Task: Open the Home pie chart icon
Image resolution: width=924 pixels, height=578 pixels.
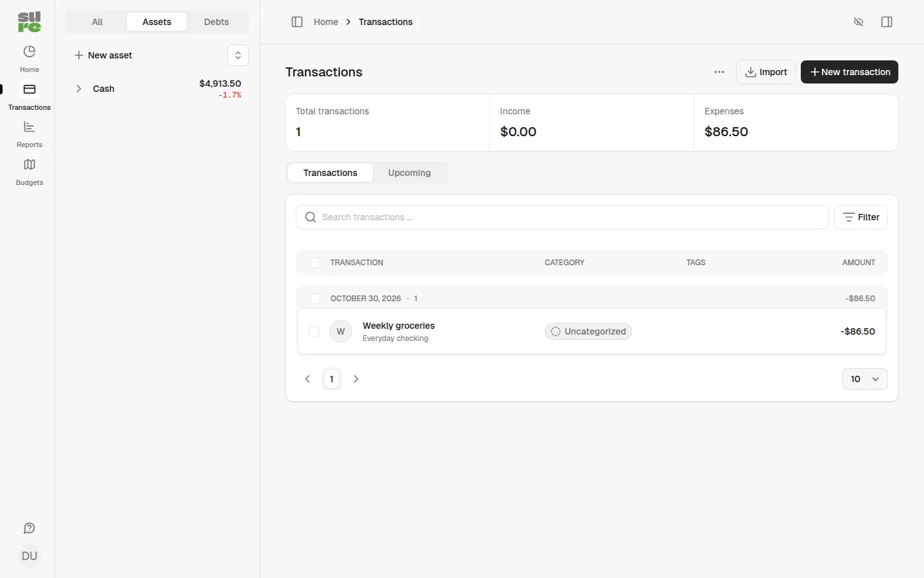Action: [x=30, y=51]
